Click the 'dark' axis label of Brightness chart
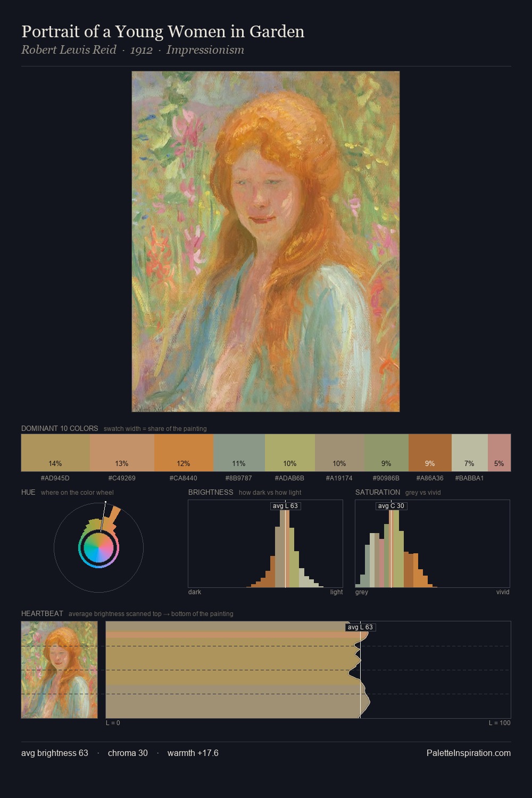Screen dimensions: 532x798 195,592
